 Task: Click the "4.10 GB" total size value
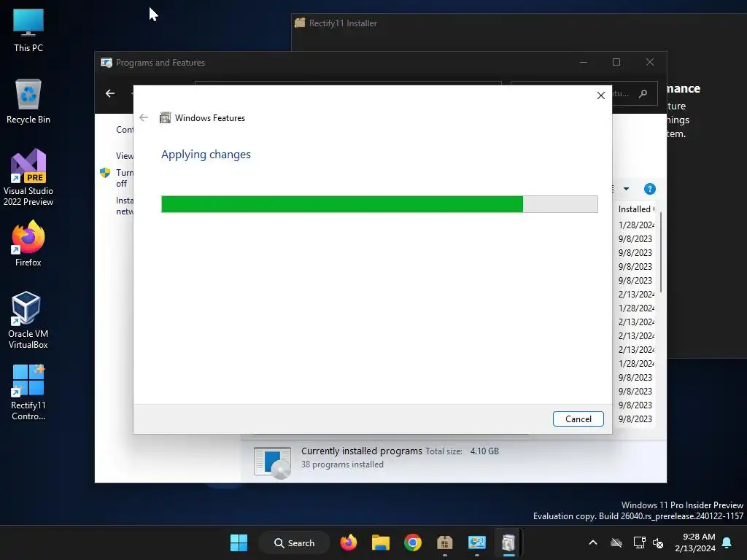484,451
